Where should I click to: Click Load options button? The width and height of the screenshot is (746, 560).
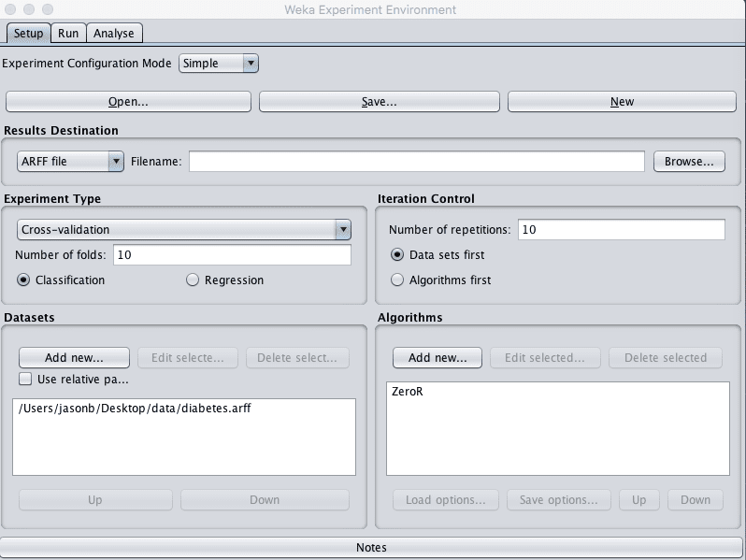point(445,500)
